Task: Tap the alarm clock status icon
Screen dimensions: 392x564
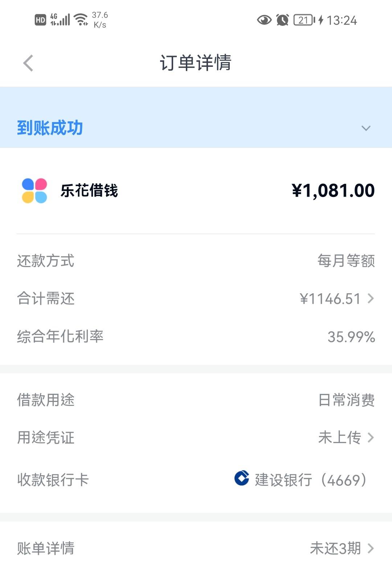Action: click(x=282, y=20)
